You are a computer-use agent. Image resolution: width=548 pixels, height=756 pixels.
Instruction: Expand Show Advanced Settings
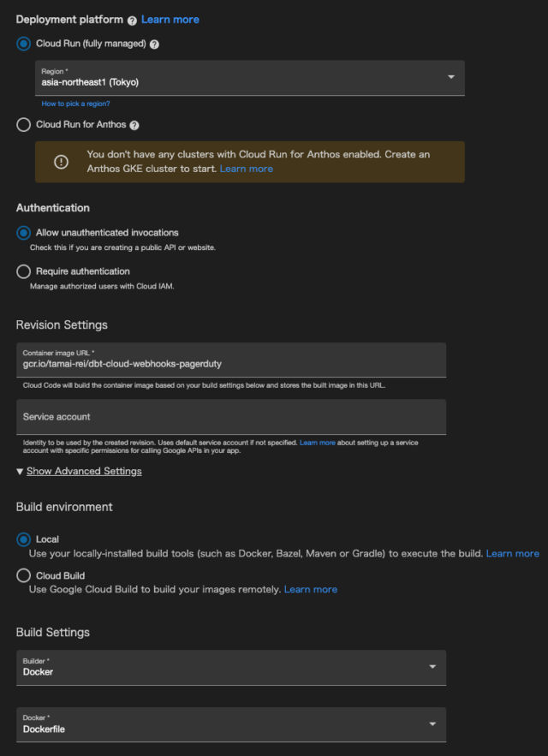point(84,471)
